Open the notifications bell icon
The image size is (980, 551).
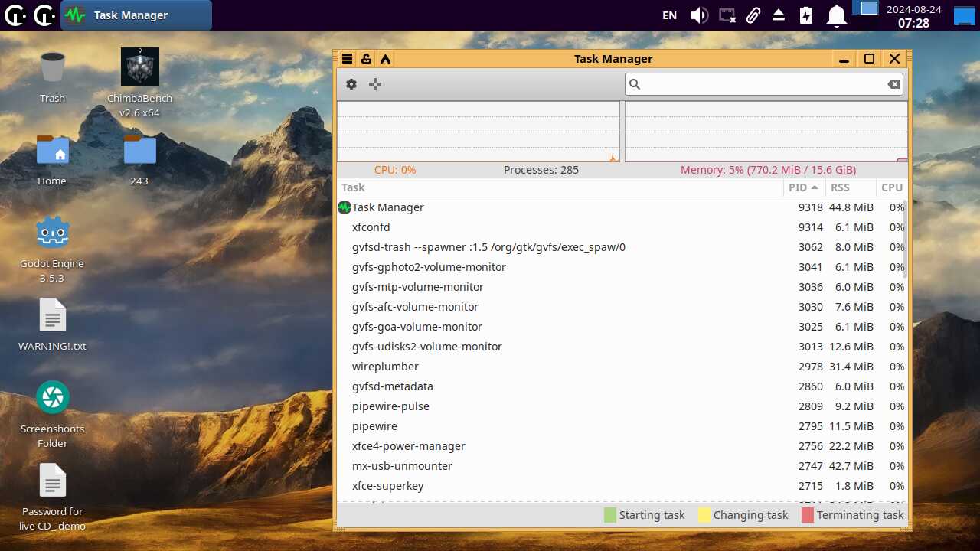836,15
